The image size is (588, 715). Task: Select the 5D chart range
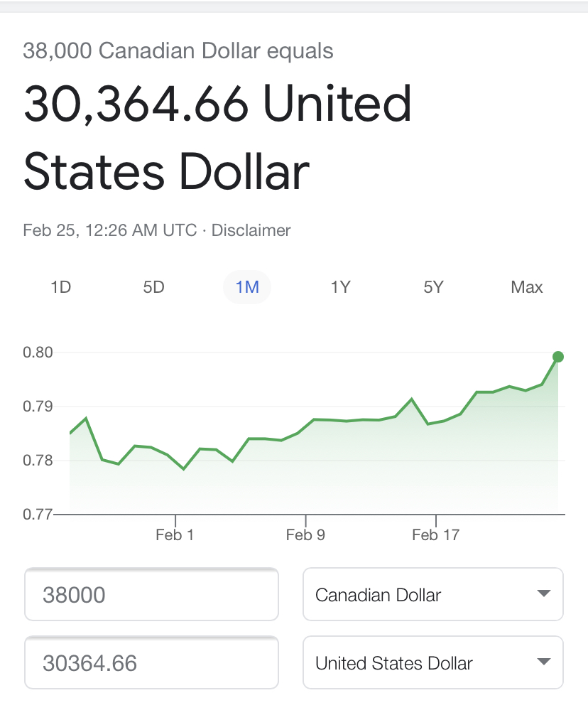pyautogui.click(x=153, y=287)
